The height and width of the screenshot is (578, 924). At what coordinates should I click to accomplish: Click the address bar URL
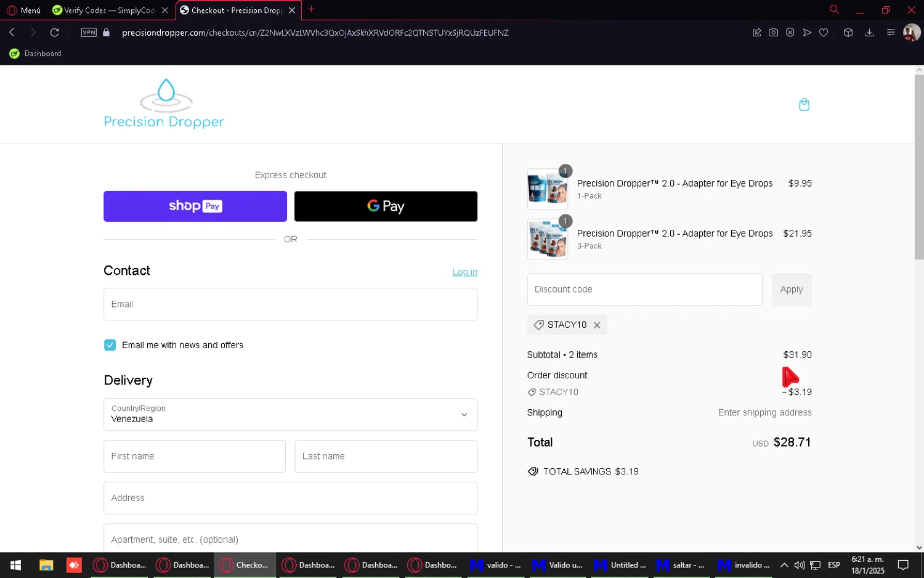(315, 33)
